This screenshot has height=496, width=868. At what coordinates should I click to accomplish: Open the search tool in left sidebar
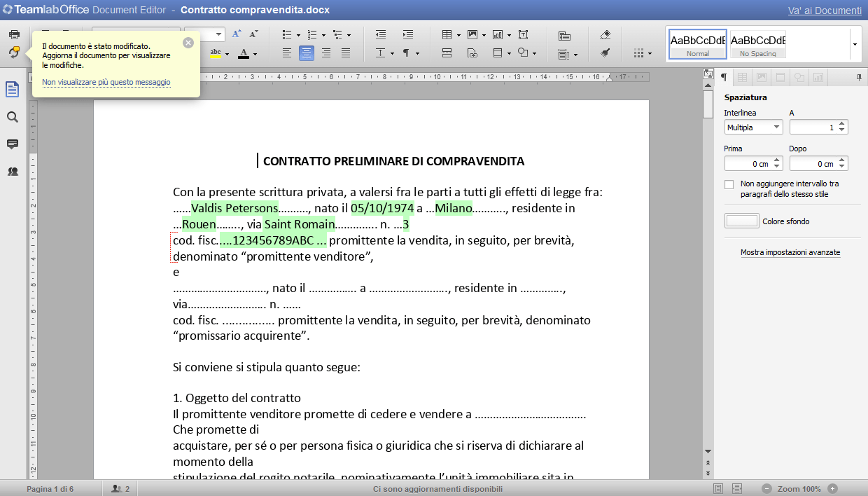tap(13, 117)
